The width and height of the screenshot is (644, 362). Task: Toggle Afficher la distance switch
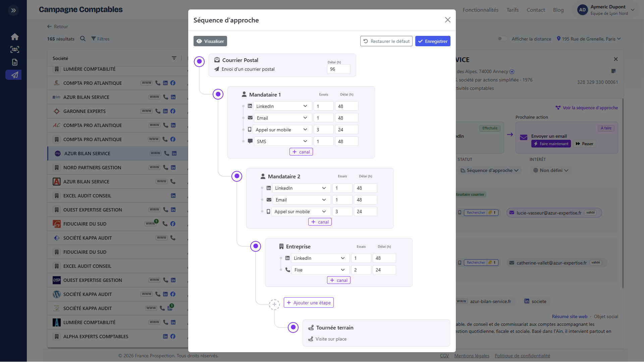coord(502,39)
